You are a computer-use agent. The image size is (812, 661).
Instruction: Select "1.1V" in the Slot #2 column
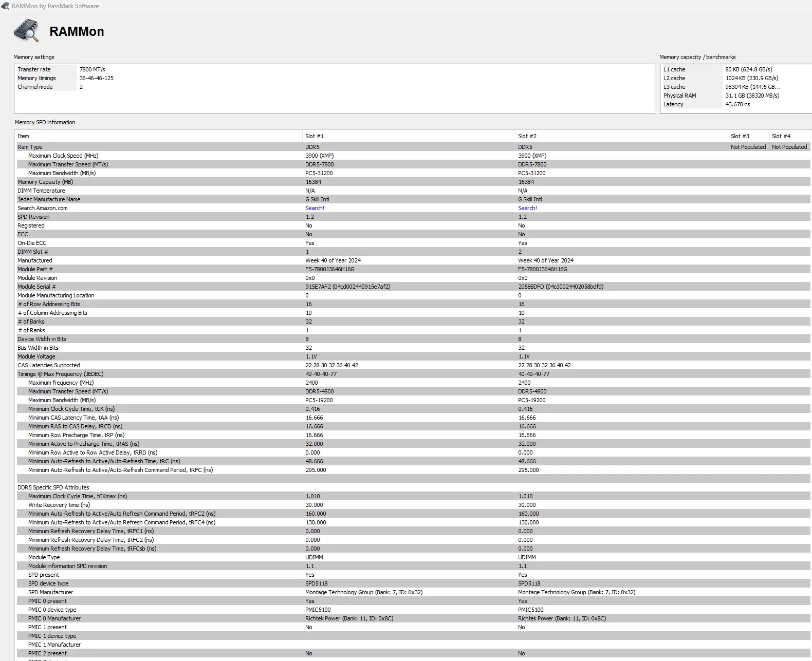524,356
